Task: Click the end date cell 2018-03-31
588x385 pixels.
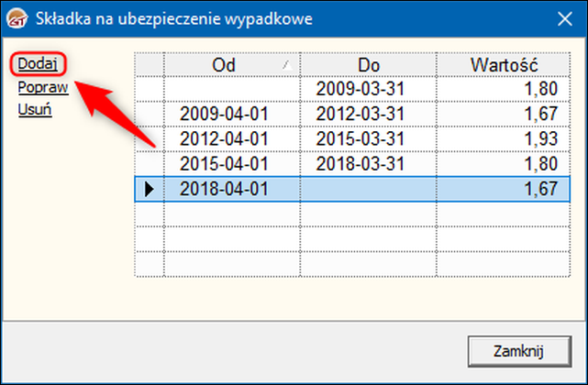Action: tap(359, 164)
